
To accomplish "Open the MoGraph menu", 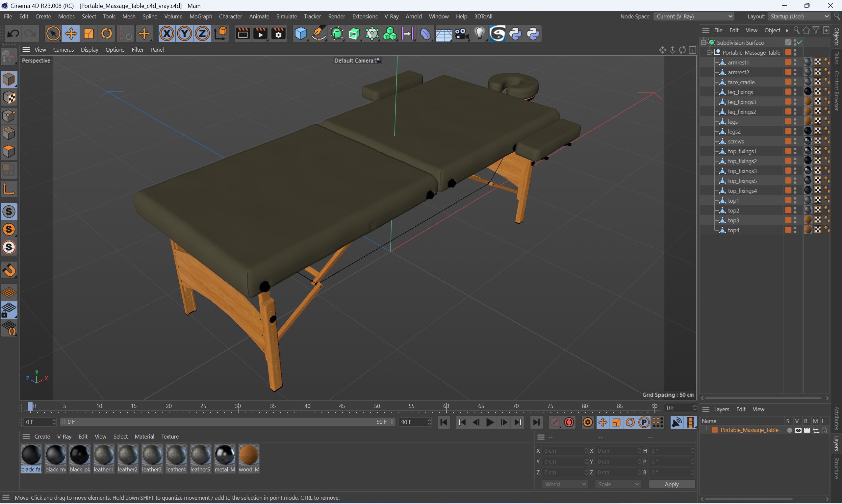I will tap(201, 16).
